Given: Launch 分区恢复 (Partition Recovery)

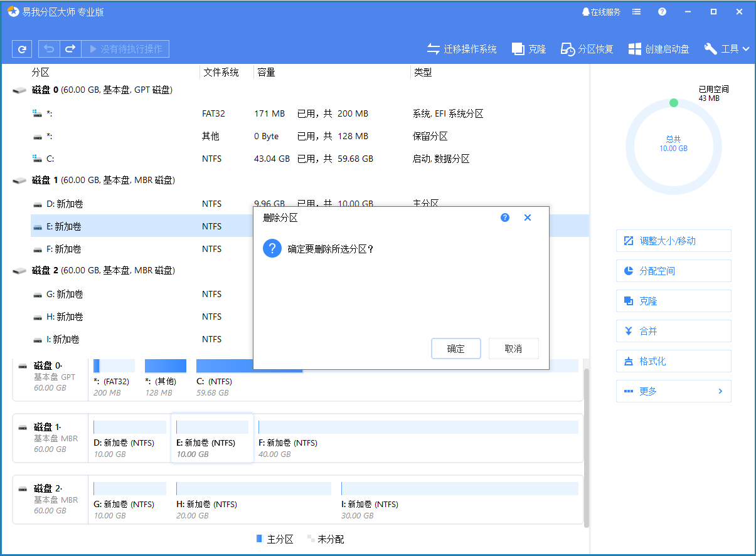Looking at the screenshot, I should 586,48.
